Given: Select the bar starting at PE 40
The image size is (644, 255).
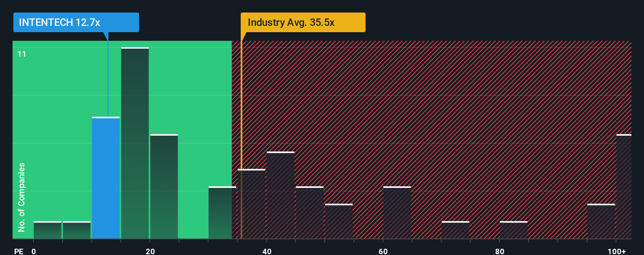Looking at the screenshot, I should click(280, 195).
